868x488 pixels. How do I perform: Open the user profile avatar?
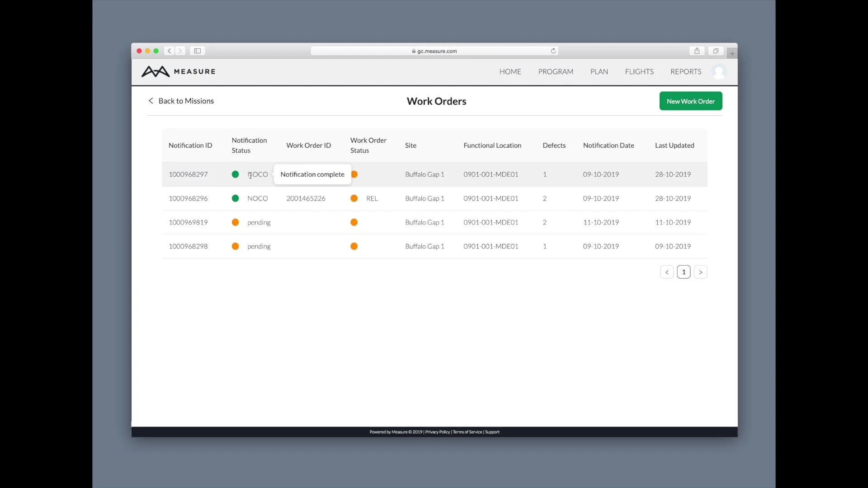click(718, 71)
